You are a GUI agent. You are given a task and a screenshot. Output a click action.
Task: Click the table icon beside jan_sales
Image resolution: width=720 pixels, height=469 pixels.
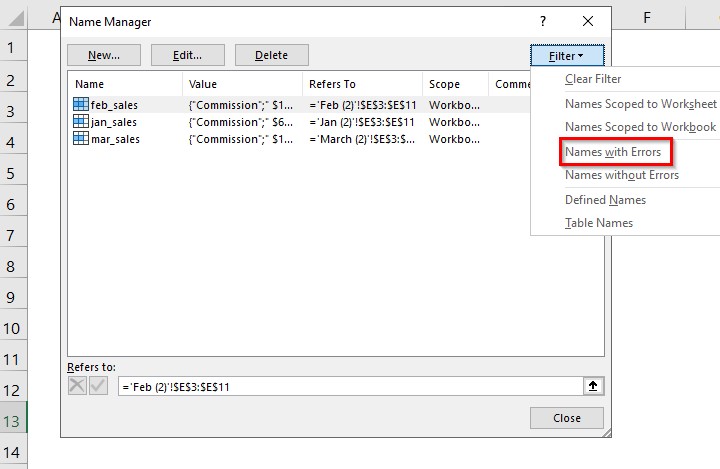tap(81, 121)
